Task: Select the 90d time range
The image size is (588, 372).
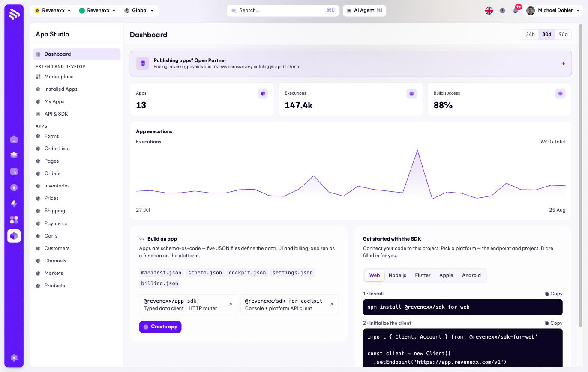Action: click(x=563, y=34)
